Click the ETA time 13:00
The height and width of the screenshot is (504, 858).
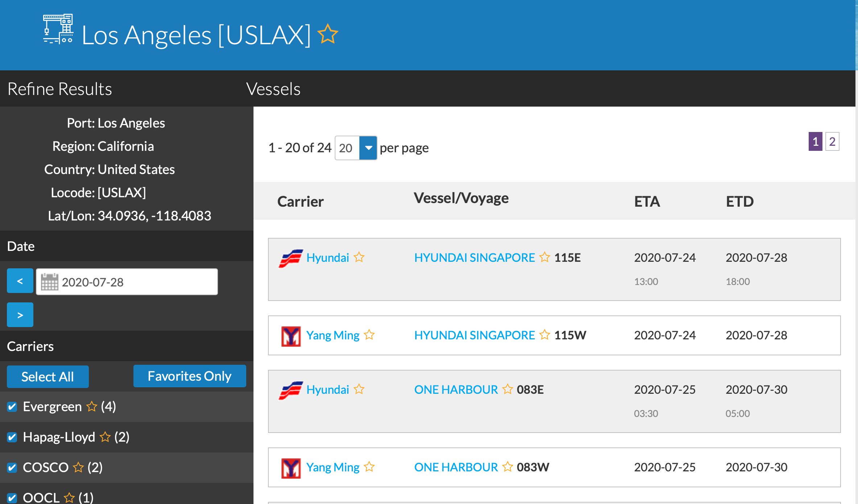tap(646, 281)
